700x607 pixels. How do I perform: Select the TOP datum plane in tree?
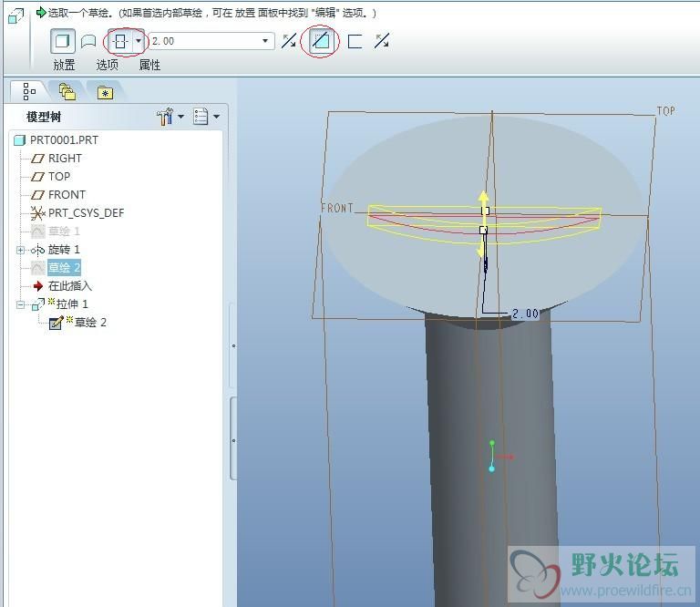coord(50,177)
